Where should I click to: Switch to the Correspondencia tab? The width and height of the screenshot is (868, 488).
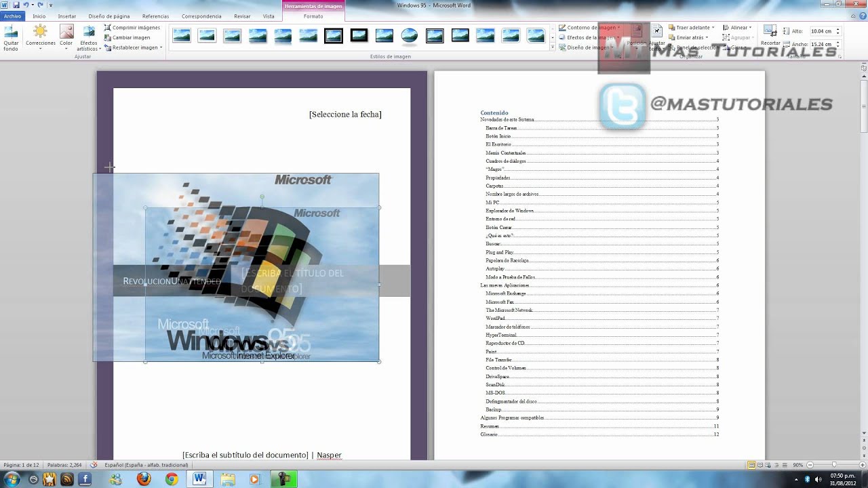point(201,16)
